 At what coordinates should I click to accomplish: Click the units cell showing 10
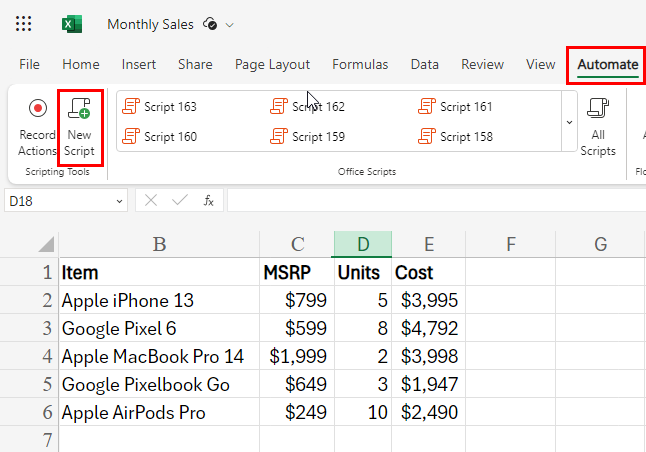tap(363, 412)
